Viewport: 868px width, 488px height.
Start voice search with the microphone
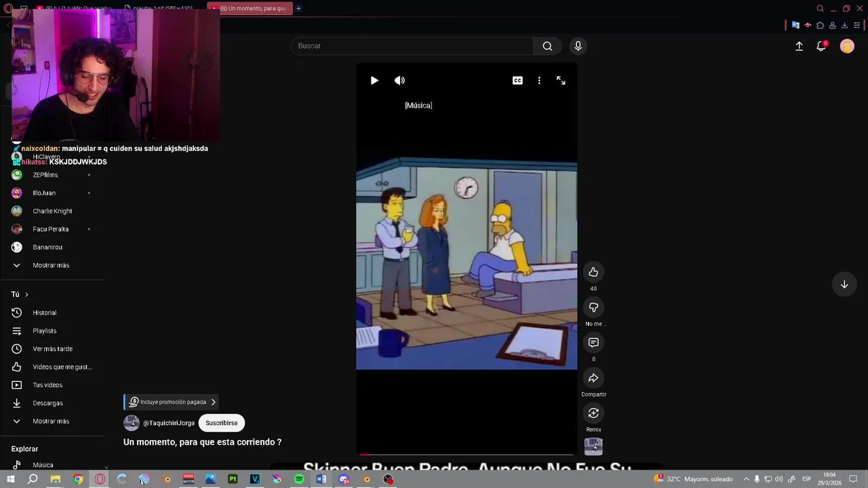(578, 46)
